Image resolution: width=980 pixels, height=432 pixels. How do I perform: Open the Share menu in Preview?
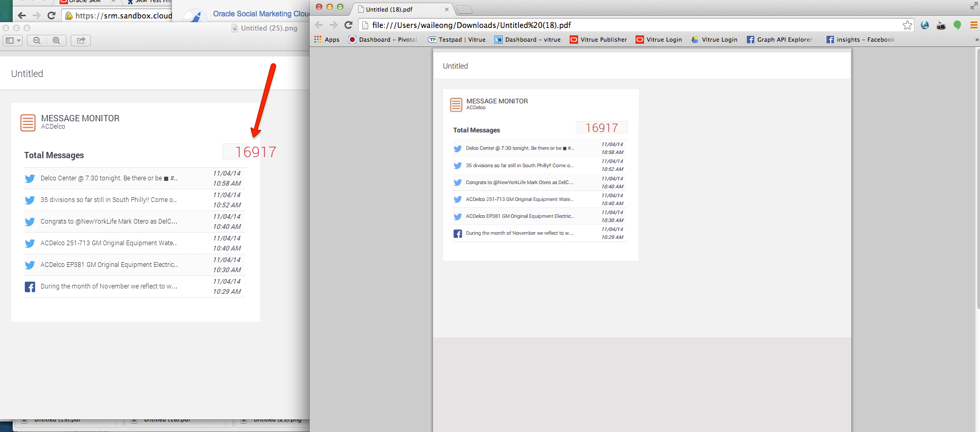(x=81, y=41)
